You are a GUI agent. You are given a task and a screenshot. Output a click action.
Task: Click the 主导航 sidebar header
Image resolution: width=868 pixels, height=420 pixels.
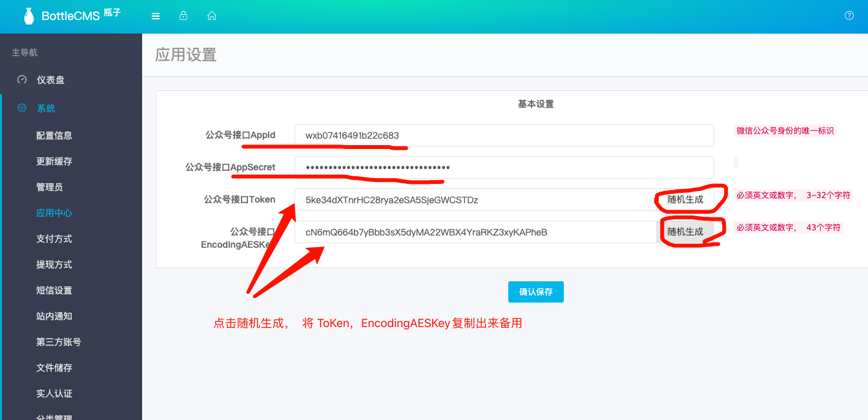point(25,52)
